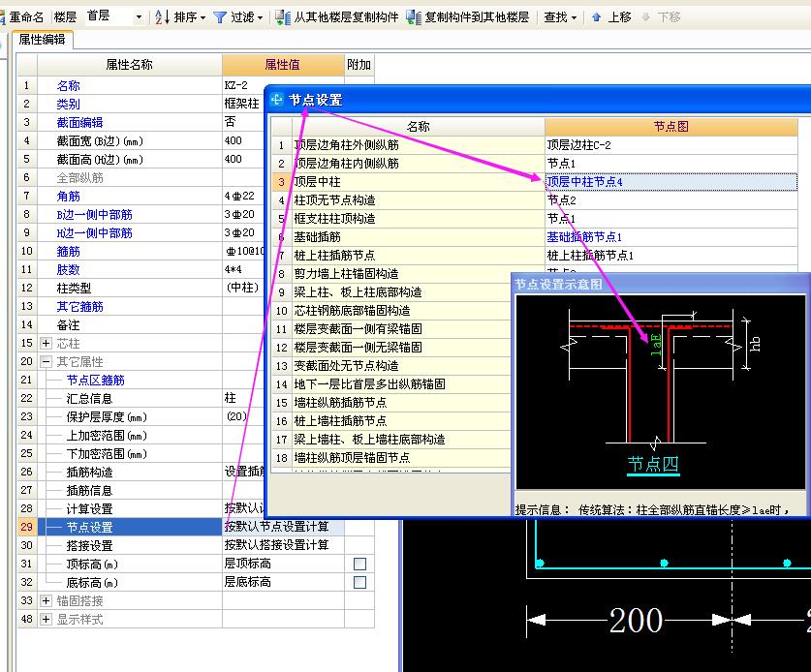Click the 肢数 4*4 value cell

tap(243, 269)
